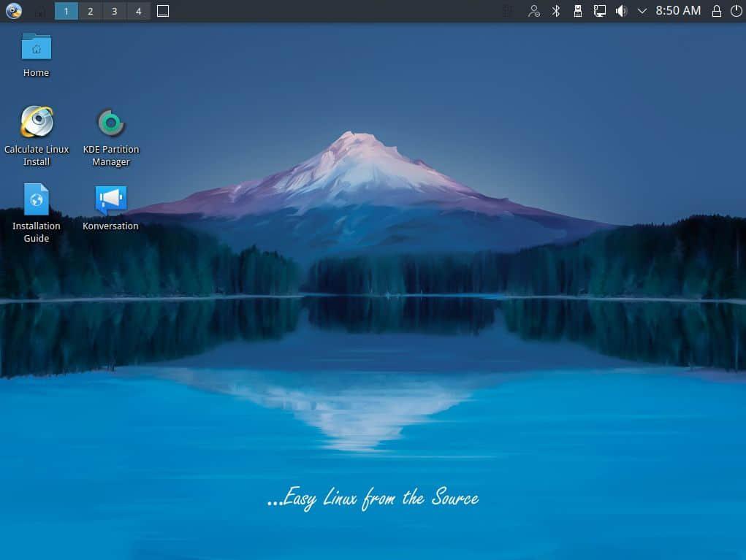Open the Home folder desktop icon

point(37,48)
